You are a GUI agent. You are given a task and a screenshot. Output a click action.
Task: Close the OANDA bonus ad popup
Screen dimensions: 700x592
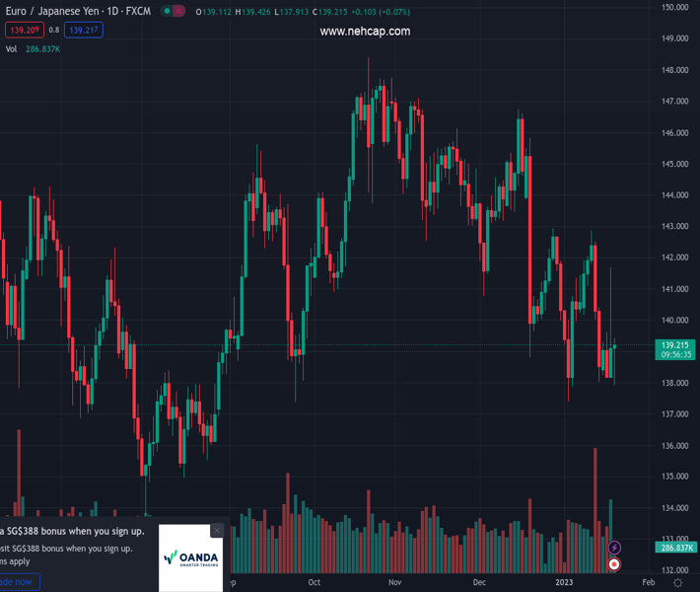point(217,531)
